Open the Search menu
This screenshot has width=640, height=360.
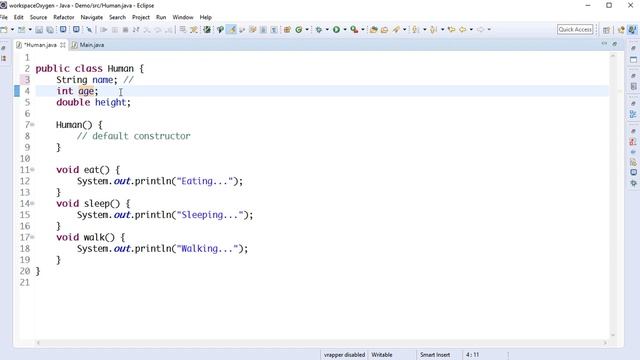(x=118, y=17)
